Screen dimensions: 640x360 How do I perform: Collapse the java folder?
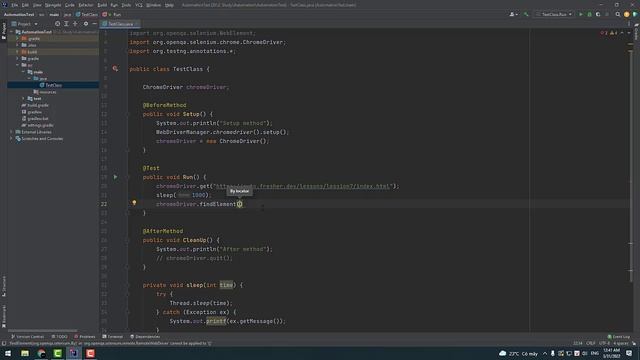(x=29, y=78)
